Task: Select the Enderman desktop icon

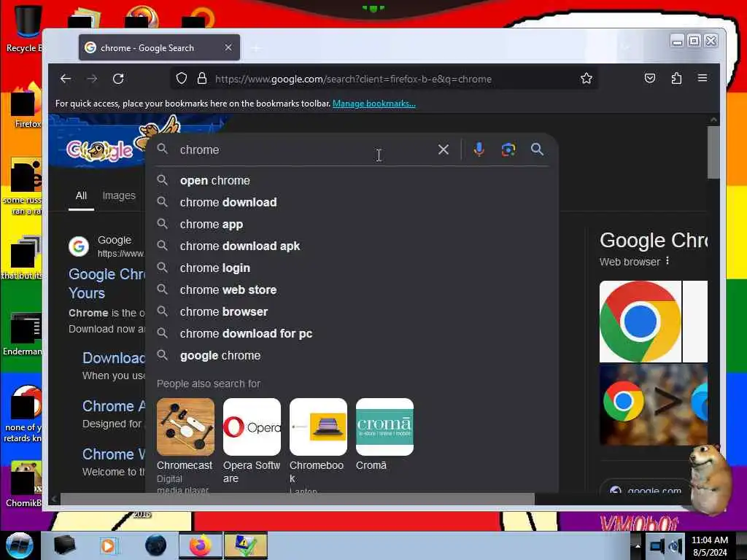Action: (x=23, y=335)
